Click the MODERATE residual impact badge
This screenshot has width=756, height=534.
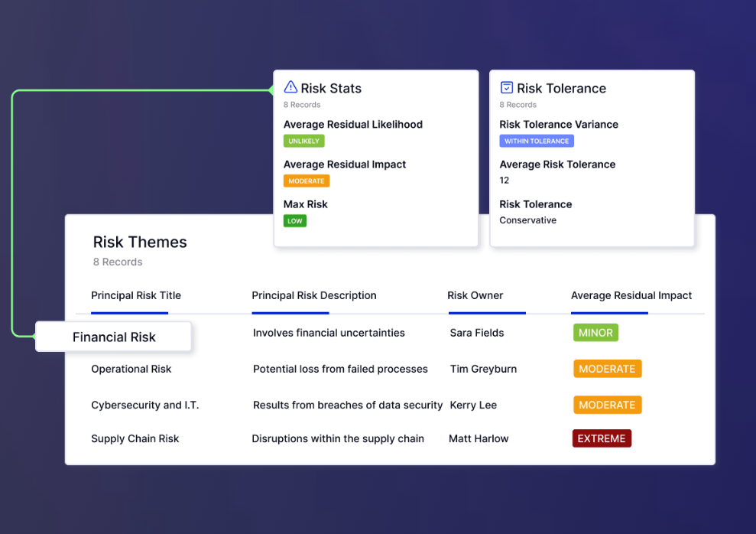tap(307, 181)
